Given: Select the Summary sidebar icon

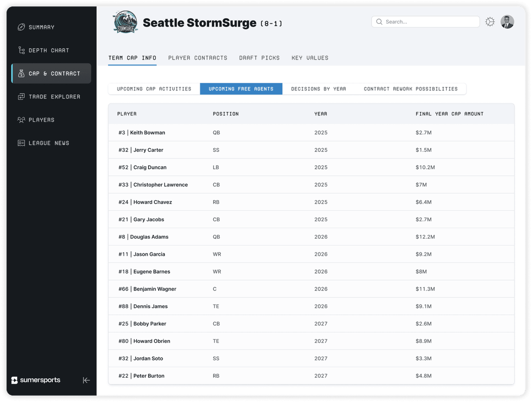Looking at the screenshot, I should (x=21, y=27).
